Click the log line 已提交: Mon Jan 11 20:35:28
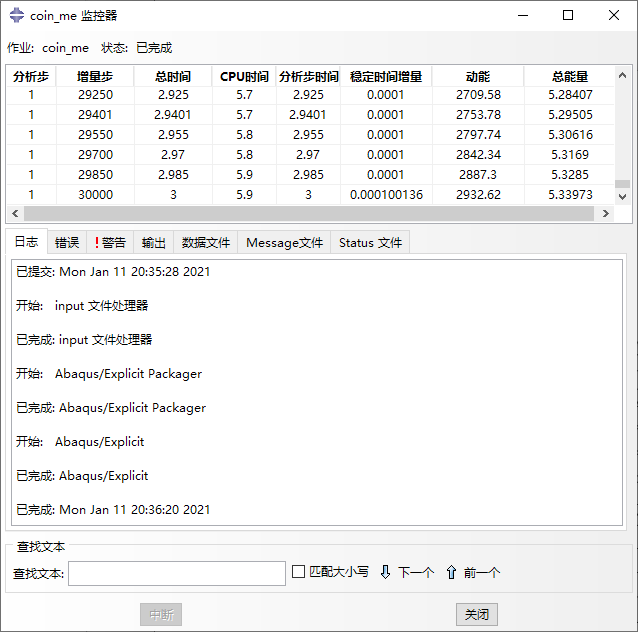 (x=113, y=271)
